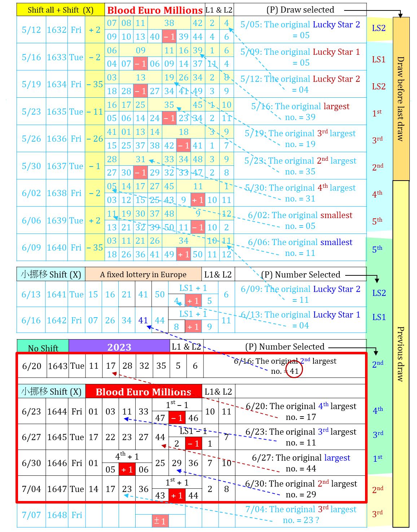The height and width of the screenshot is (532, 417).
Task: Select the date cell '6/20'
Action: (32, 366)
